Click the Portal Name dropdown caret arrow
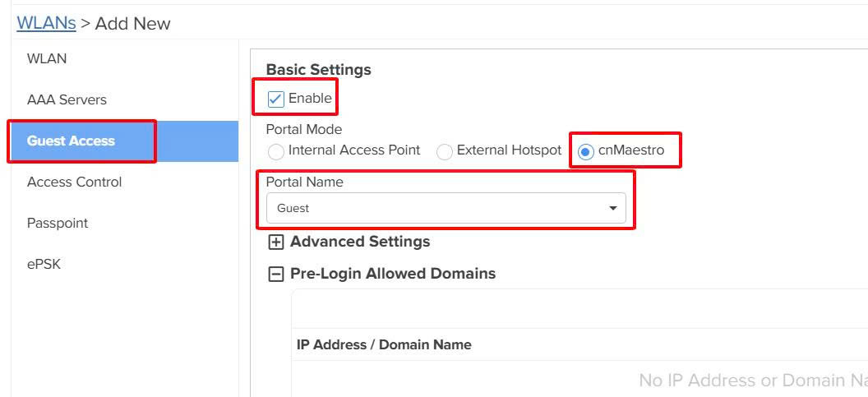 (x=612, y=209)
